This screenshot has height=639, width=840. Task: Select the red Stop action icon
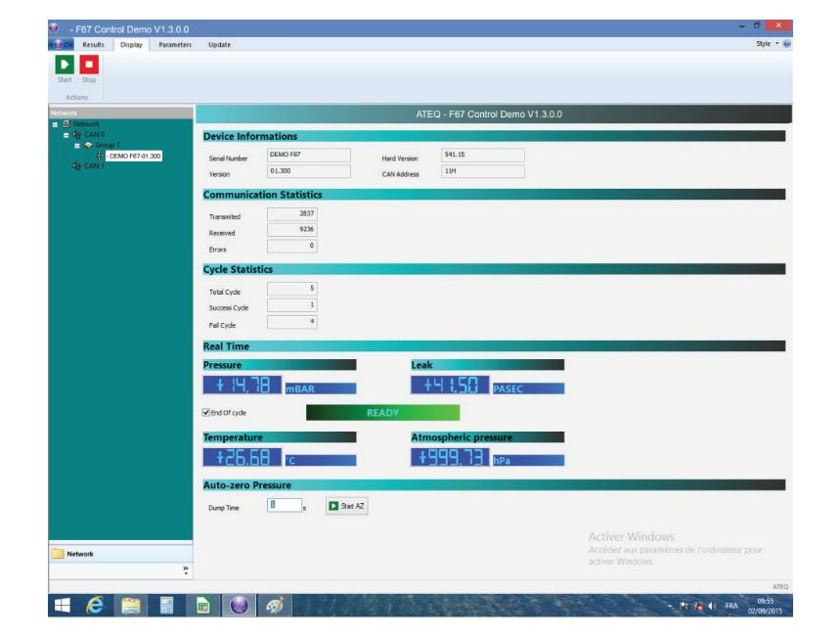click(88, 66)
